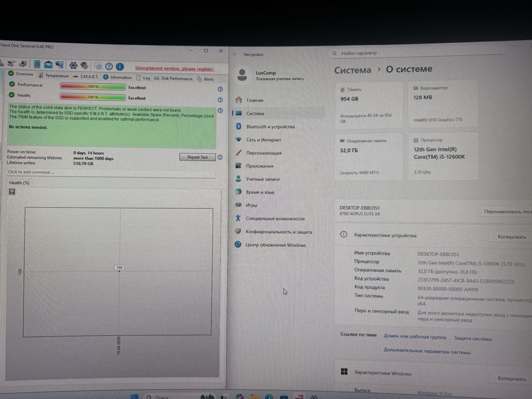Open Дополнительные параметры системы link

(427, 352)
